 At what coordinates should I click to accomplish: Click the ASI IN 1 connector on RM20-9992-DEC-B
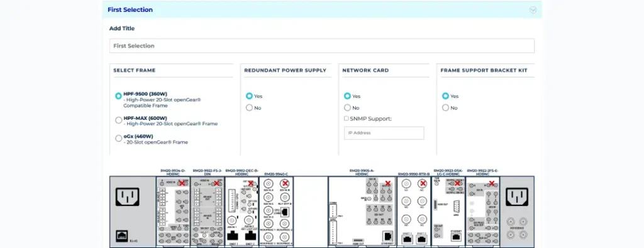point(233,220)
